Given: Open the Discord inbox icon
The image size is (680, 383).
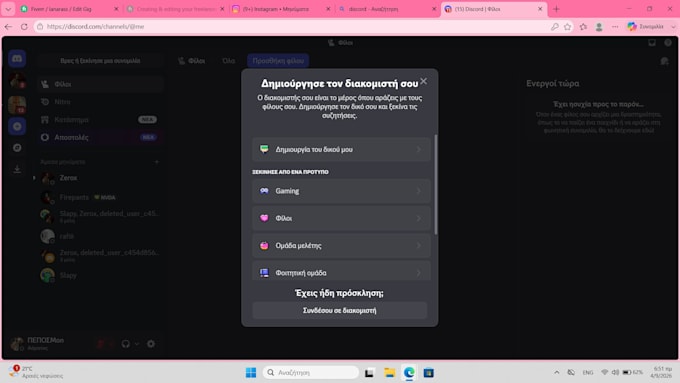Looking at the screenshot, I should pos(652,43).
